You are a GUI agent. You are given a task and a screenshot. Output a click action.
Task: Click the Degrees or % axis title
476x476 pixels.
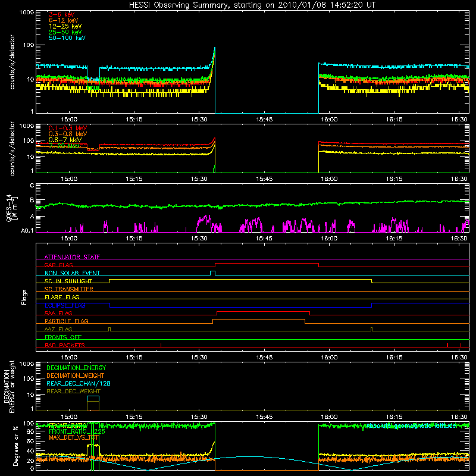coord(15,446)
